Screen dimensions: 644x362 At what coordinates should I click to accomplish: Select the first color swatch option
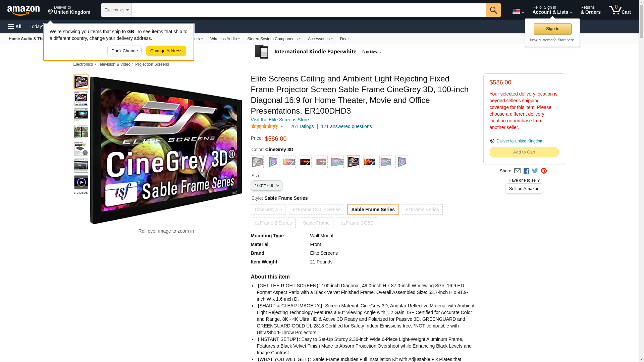pos(257,162)
